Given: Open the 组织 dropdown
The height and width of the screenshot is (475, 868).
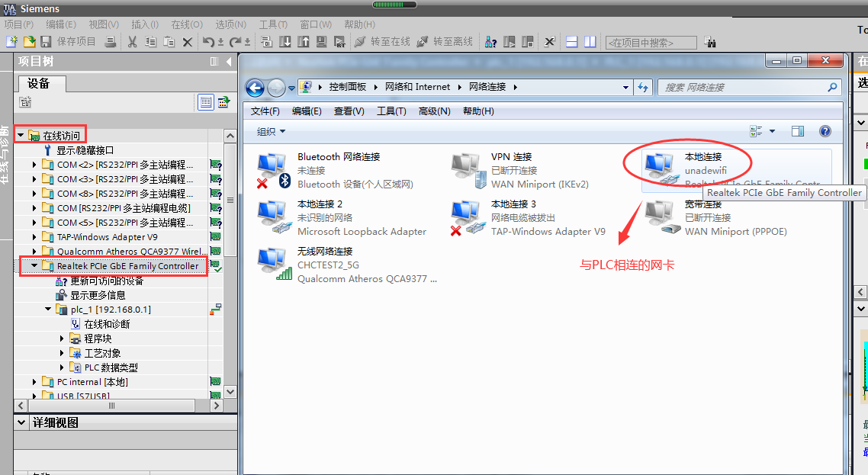Looking at the screenshot, I should [x=271, y=131].
